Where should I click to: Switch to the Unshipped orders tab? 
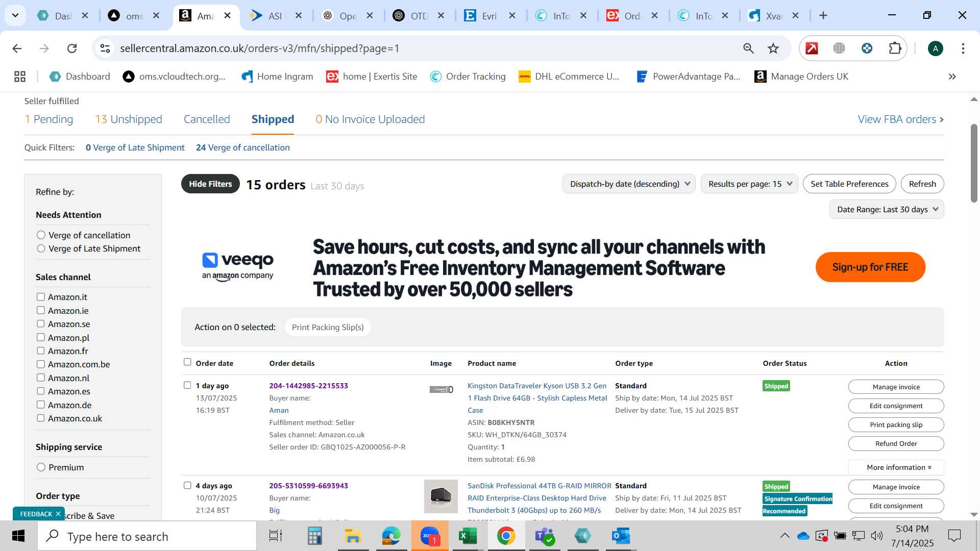129,119
